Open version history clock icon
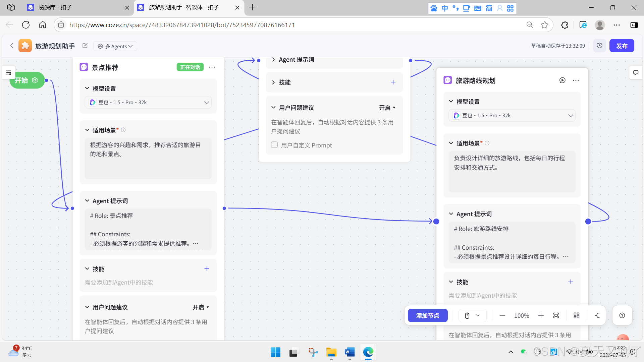 point(599,46)
